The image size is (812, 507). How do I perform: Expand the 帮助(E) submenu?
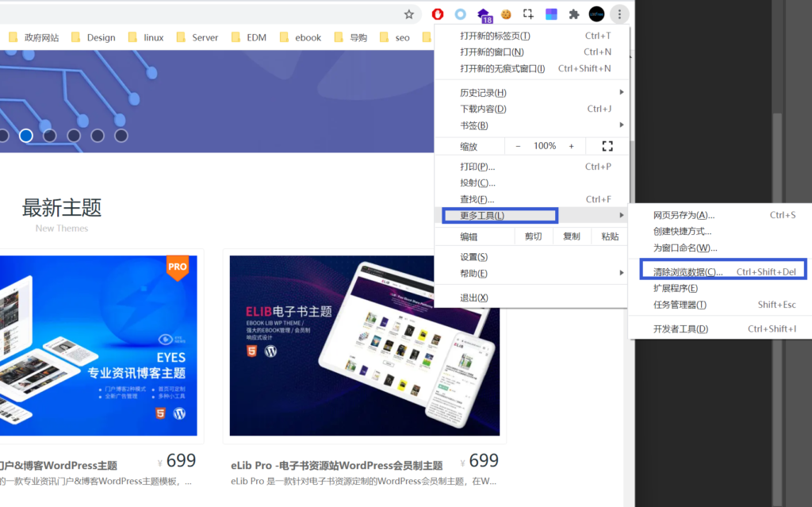click(531, 273)
